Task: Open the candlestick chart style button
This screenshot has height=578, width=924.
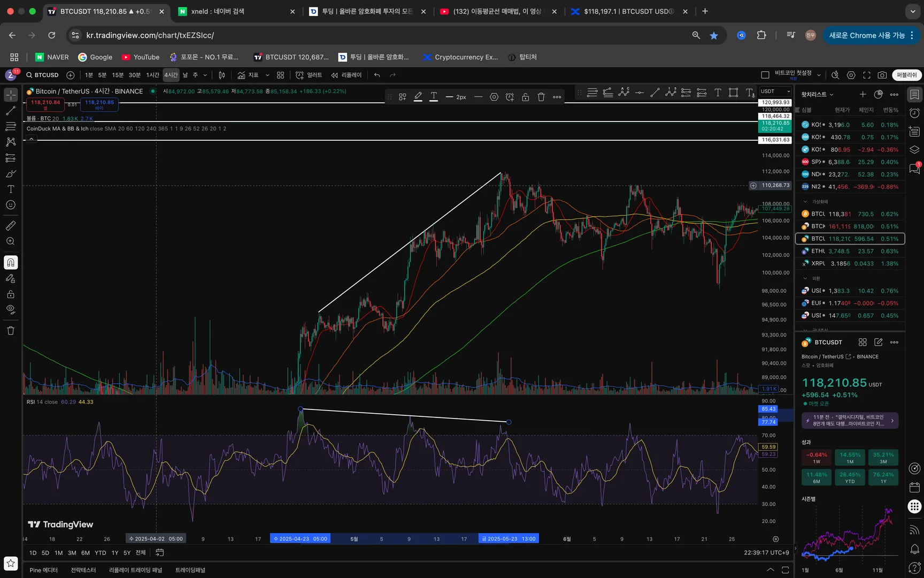Action: tap(222, 75)
